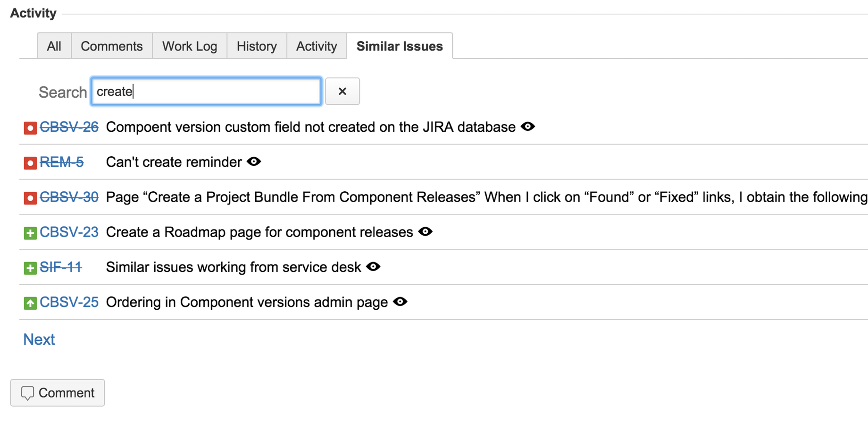Open issue link REM-5

pyautogui.click(x=61, y=162)
